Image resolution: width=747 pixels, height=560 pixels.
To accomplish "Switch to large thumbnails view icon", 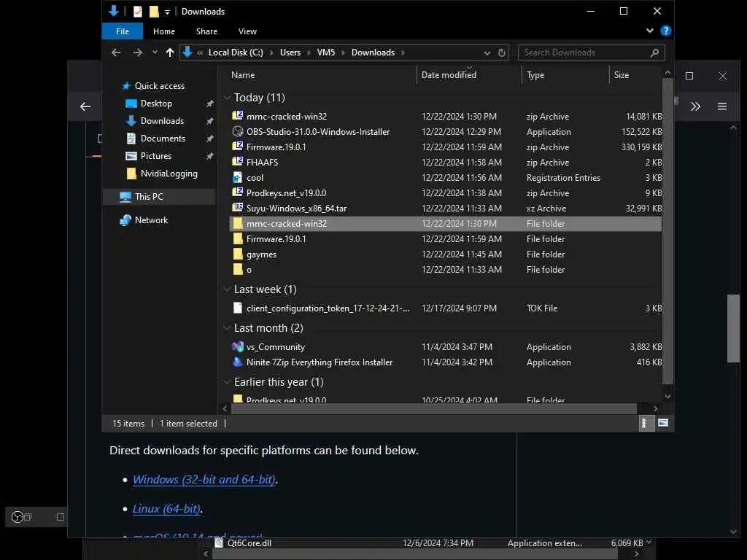I will 662,423.
